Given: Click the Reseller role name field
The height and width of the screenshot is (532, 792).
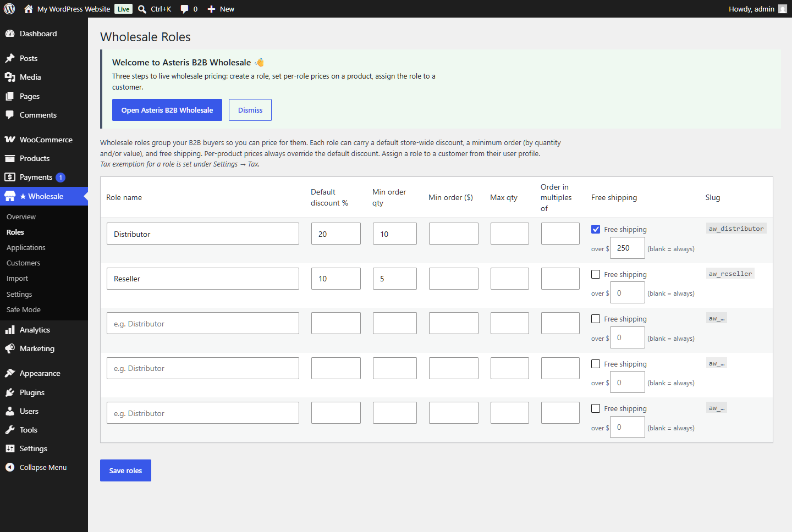Looking at the screenshot, I should (203, 279).
